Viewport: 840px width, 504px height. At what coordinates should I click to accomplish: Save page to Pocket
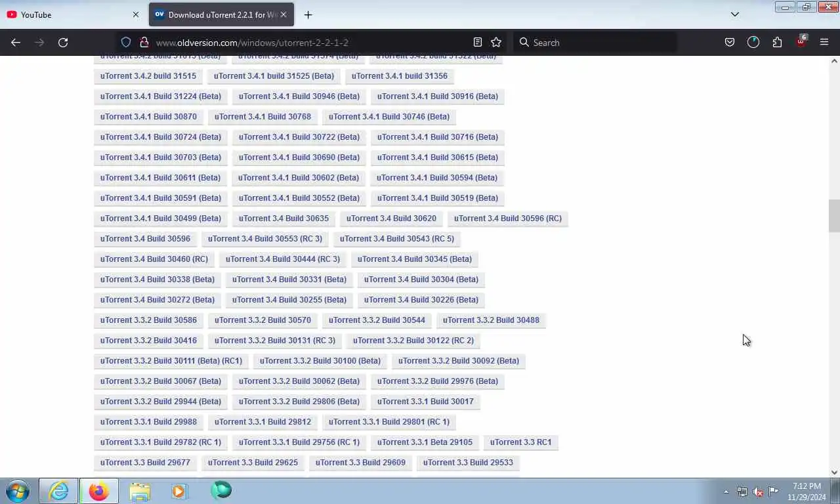coord(730,42)
